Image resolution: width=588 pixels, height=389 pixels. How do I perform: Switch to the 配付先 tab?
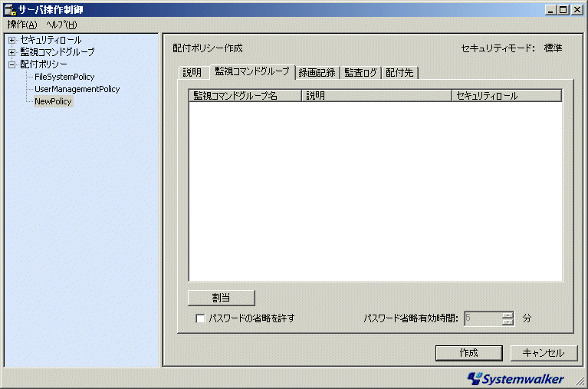pyautogui.click(x=399, y=72)
